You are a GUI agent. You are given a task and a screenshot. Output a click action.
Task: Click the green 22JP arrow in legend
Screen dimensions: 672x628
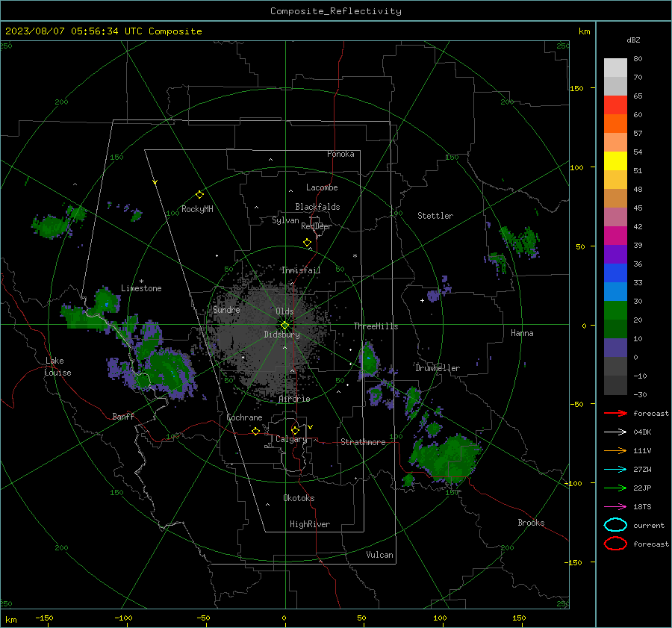pos(615,488)
